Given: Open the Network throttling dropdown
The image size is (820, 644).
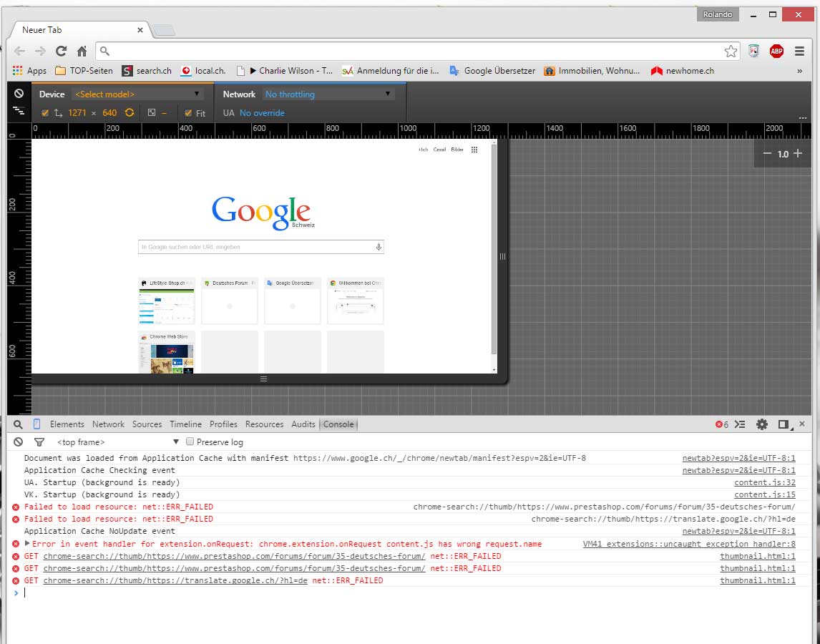Looking at the screenshot, I should [x=328, y=94].
